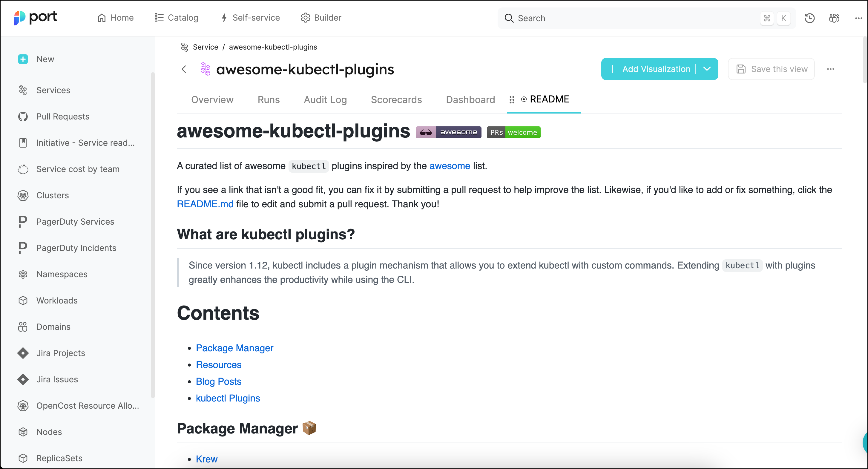Open the audit history clock icon
868x469 pixels.
(x=809, y=18)
